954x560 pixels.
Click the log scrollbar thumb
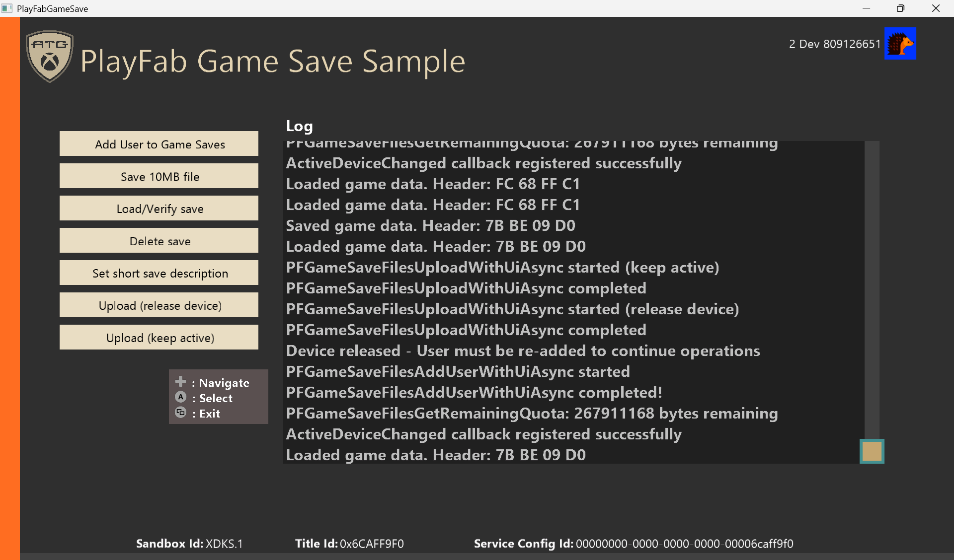coord(872,451)
